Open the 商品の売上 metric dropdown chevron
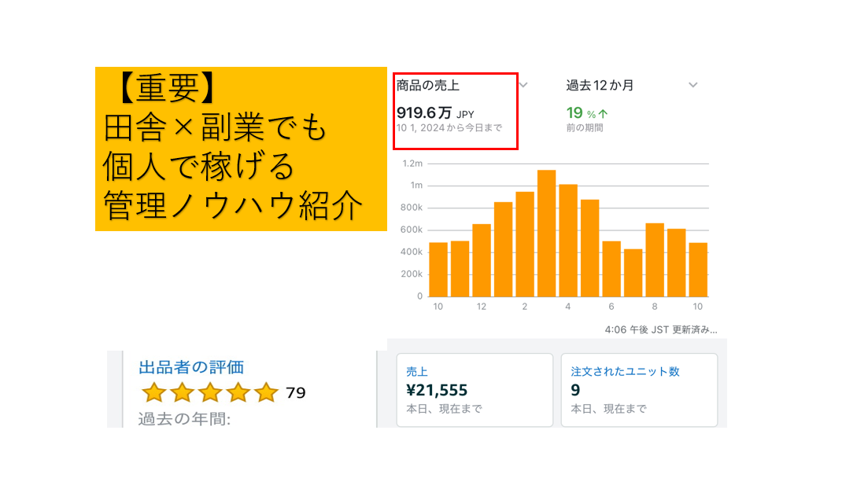The height and width of the screenshot is (478, 868). pyautogui.click(x=523, y=85)
